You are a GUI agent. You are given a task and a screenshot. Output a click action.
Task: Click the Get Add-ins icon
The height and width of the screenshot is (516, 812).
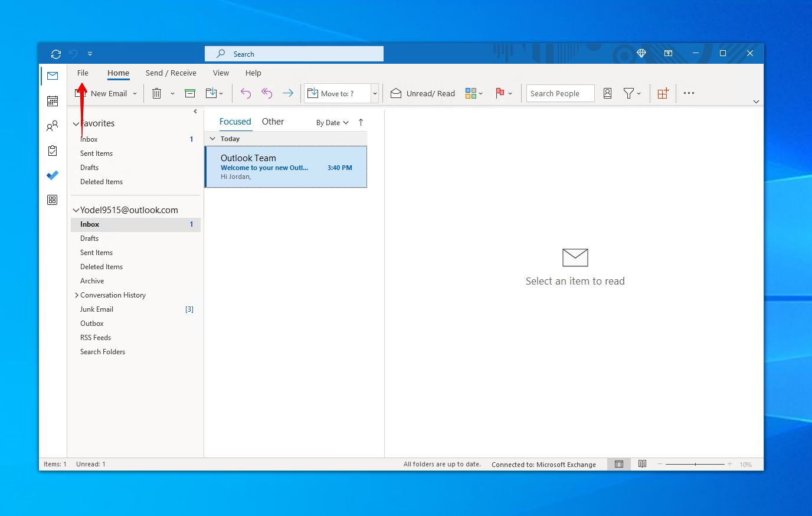[663, 93]
